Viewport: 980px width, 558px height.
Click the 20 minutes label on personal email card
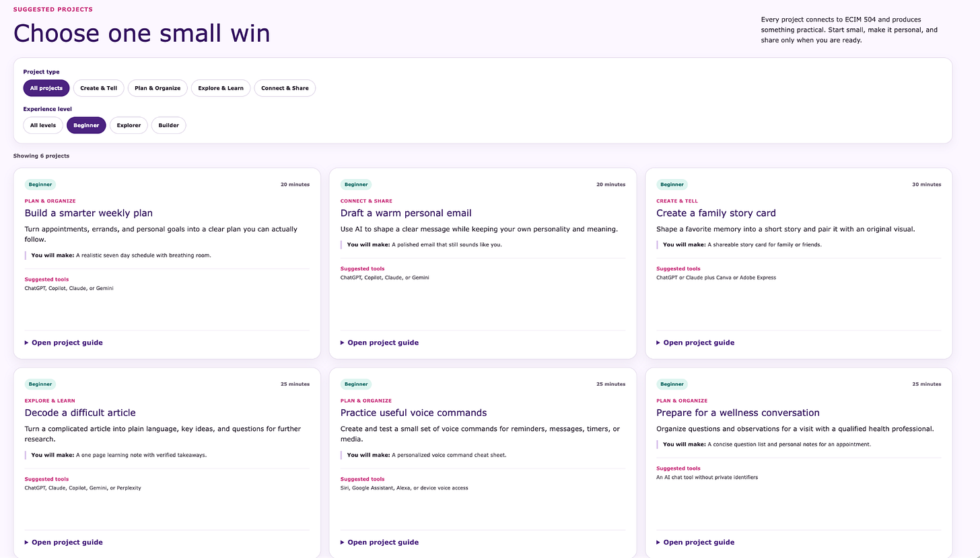[610, 184]
